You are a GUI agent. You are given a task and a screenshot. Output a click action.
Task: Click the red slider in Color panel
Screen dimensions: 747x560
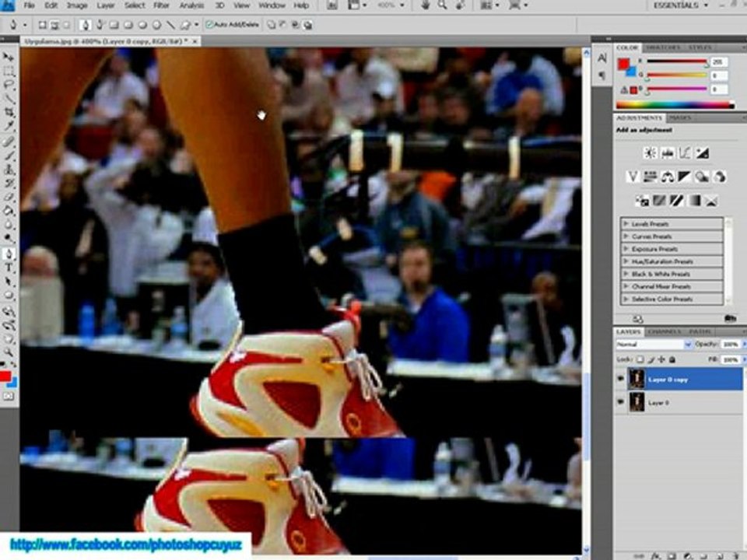pos(676,61)
